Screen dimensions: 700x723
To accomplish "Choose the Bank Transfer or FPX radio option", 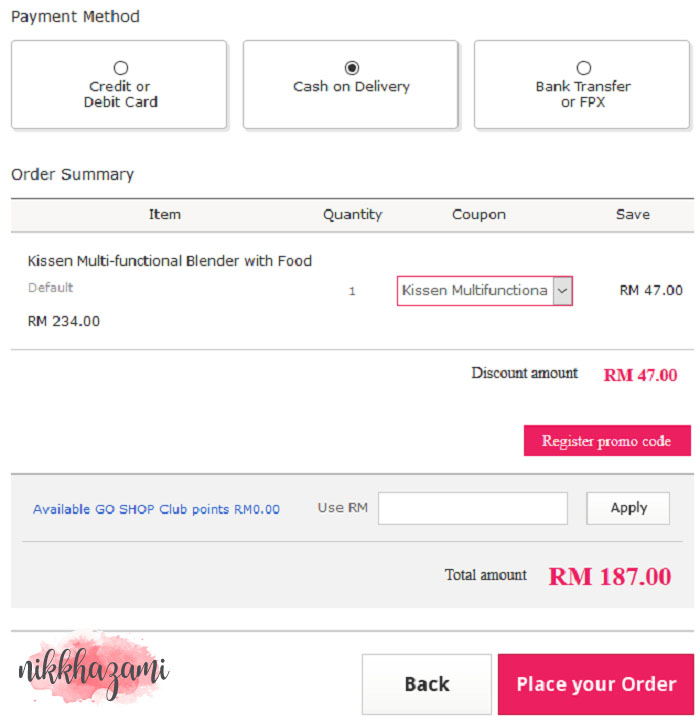I will [x=583, y=68].
